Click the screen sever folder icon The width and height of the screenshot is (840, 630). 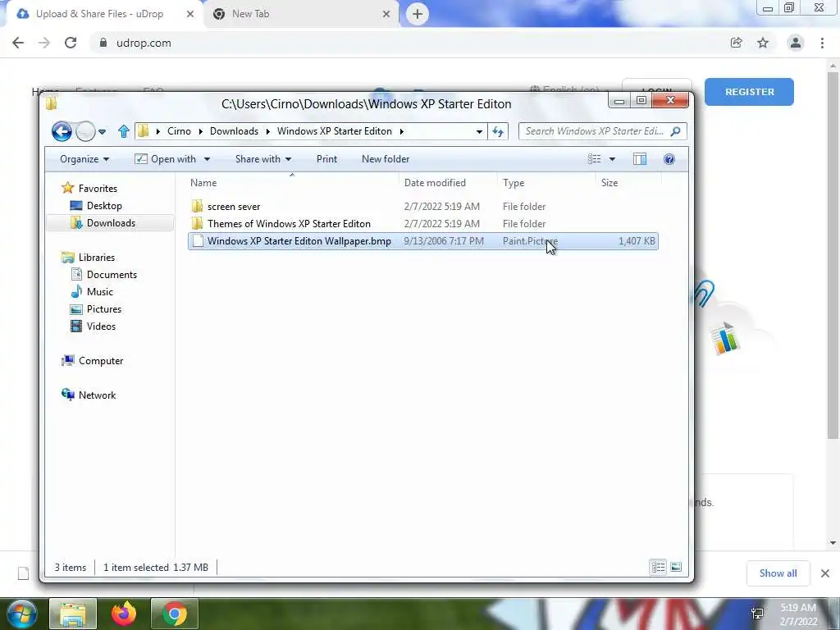pos(197,206)
